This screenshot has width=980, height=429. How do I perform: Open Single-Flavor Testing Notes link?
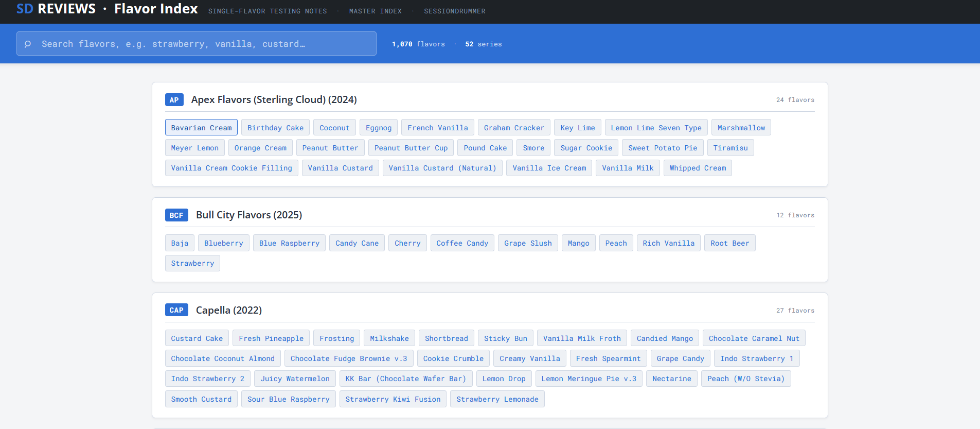point(268,11)
